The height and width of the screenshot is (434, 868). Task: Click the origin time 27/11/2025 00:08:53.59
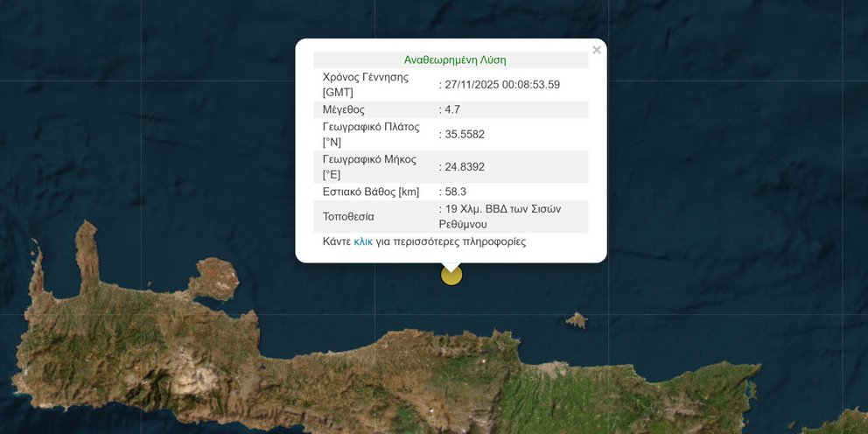(x=502, y=85)
